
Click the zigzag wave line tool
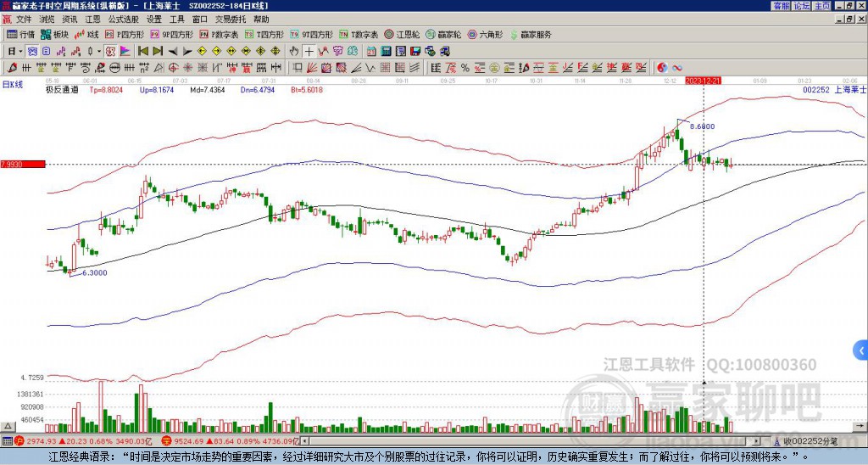[370, 68]
